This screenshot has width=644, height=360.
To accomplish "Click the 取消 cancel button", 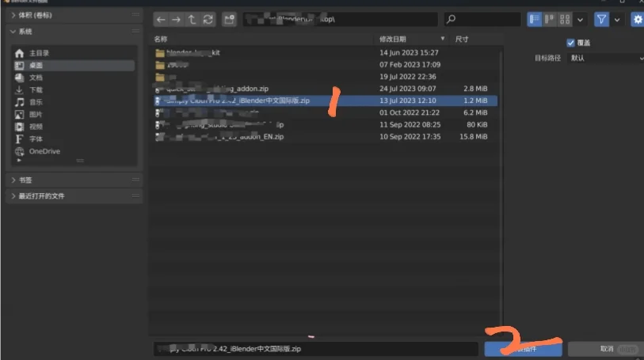I will tap(606, 349).
